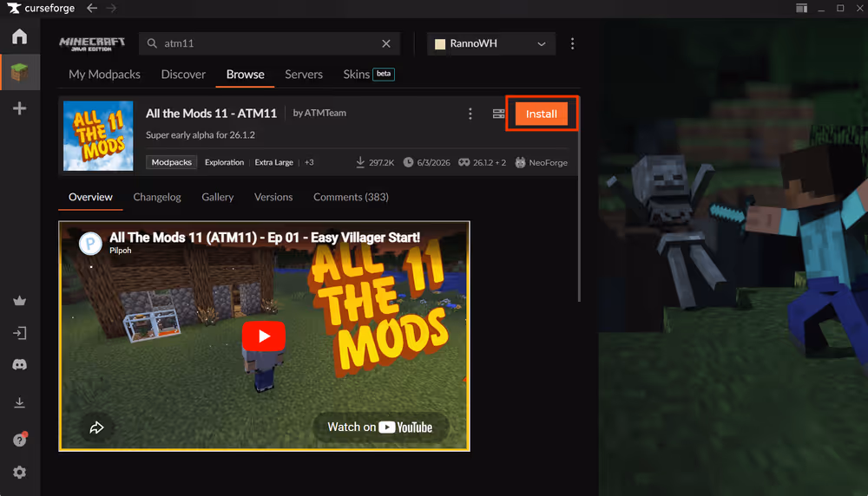Toggle the list view layout icon

click(x=498, y=114)
